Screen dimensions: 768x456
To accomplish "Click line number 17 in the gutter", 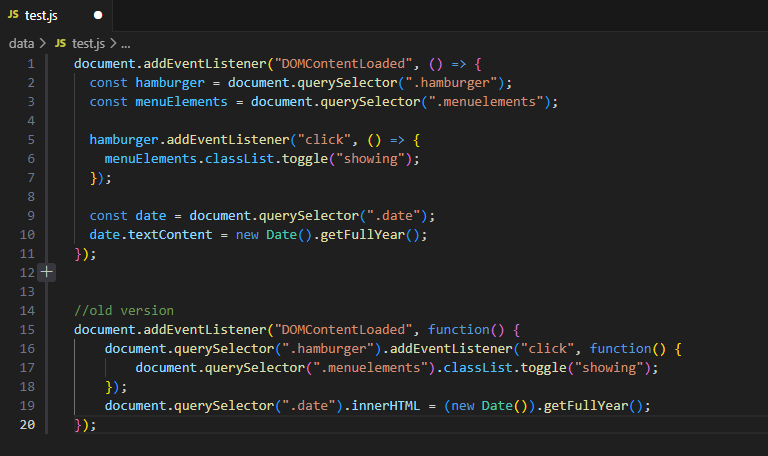I will coord(27,367).
